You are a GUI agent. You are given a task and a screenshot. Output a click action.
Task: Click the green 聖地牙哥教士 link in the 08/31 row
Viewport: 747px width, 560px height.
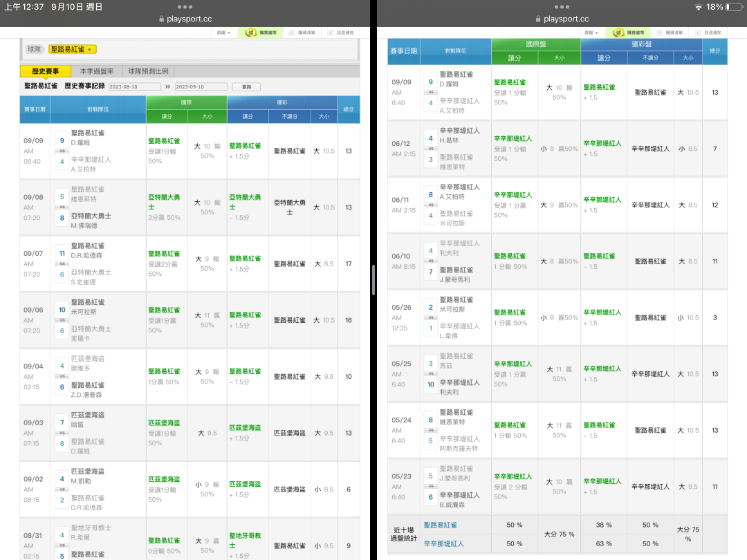(245, 540)
